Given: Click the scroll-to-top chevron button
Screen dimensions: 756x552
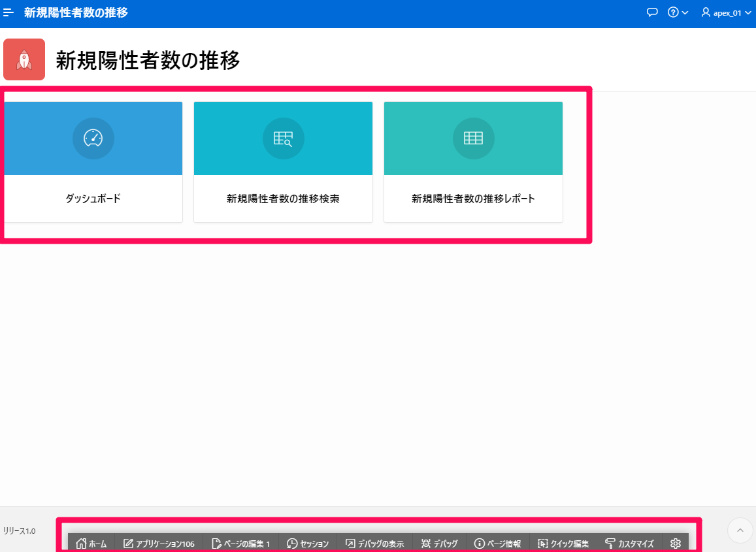Looking at the screenshot, I should point(740,530).
